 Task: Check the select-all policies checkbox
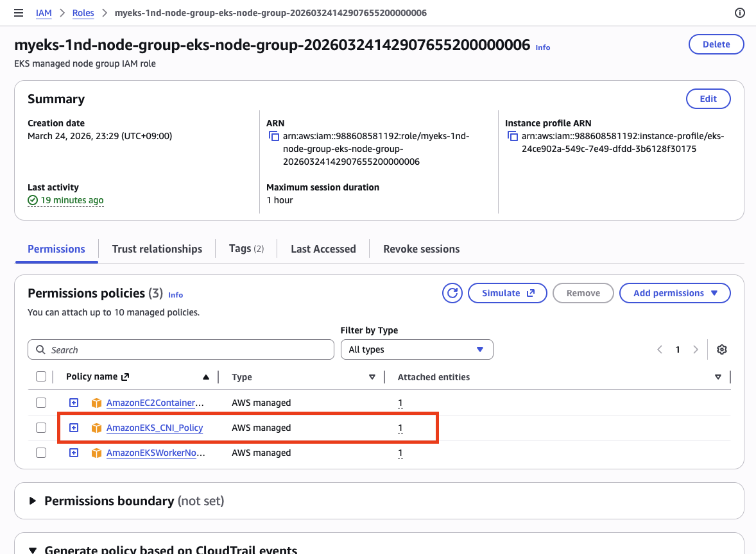click(x=41, y=376)
